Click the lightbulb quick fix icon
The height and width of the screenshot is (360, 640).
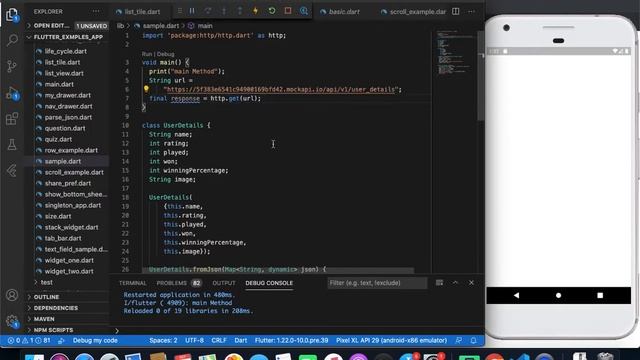tap(146, 89)
